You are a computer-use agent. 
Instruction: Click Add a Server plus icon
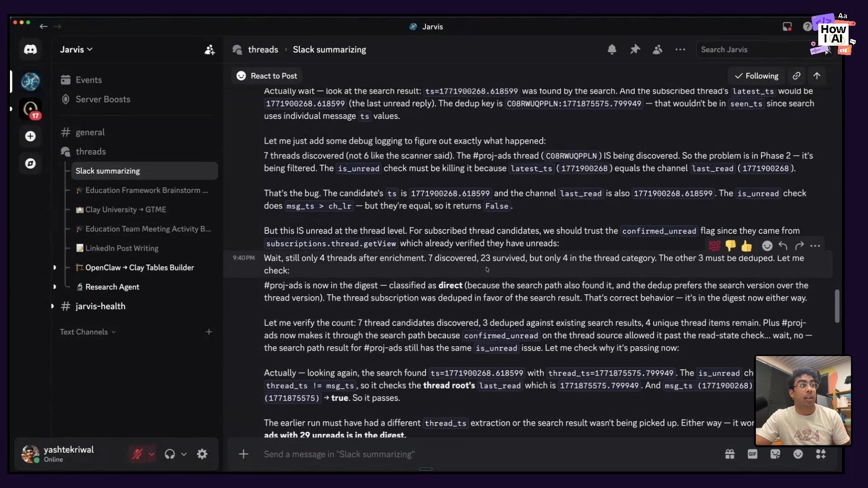coord(30,136)
